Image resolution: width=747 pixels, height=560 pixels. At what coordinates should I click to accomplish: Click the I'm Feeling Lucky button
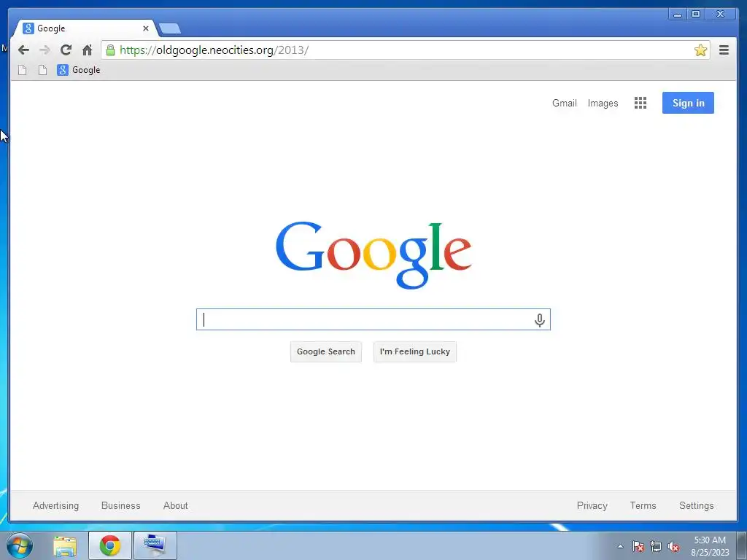(x=414, y=351)
